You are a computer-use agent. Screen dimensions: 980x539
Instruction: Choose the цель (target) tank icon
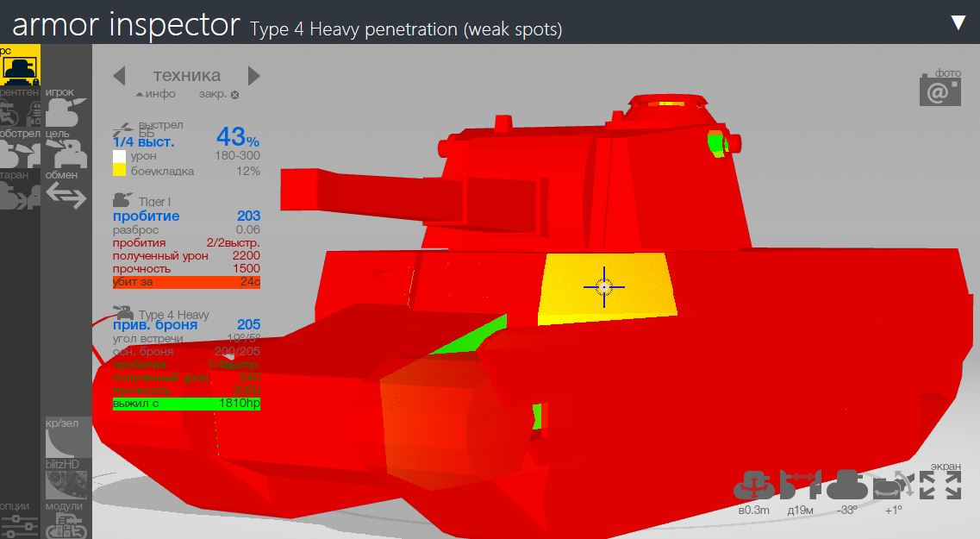click(x=65, y=149)
